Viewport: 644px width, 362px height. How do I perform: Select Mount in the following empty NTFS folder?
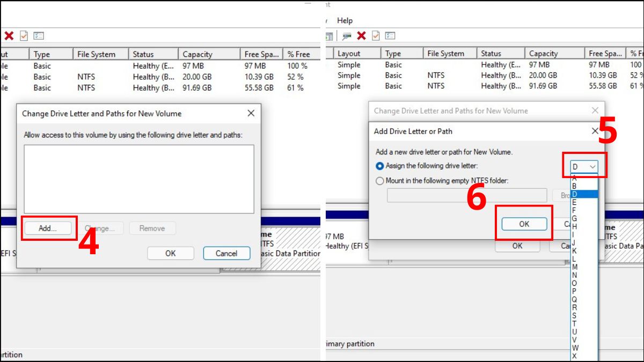click(380, 181)
